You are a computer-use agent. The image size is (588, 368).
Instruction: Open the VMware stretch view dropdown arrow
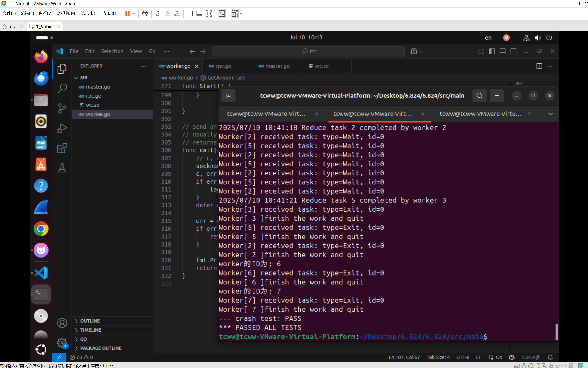pos(241,14)
